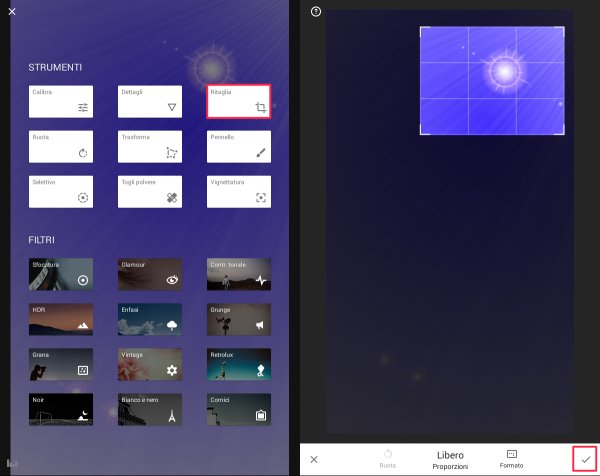Choose the Glamour filter

[150, 274]
